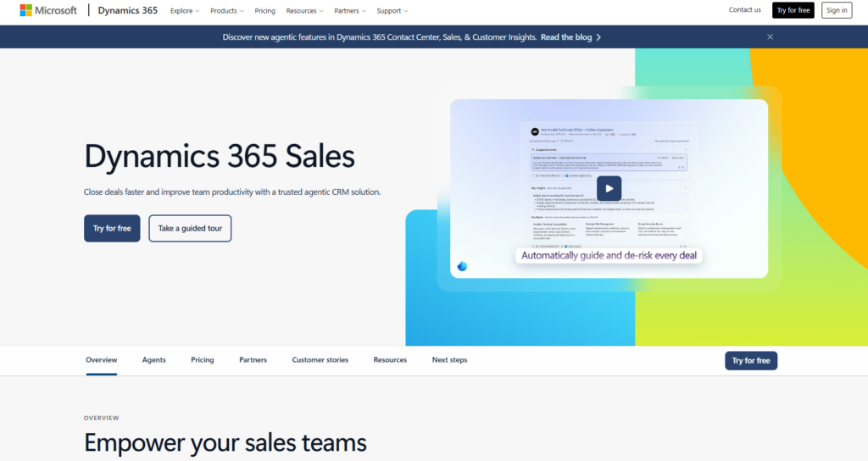This screenshot has height=461, width=868.
Task: Click the hero Try for free button
Action: (112, 228)
